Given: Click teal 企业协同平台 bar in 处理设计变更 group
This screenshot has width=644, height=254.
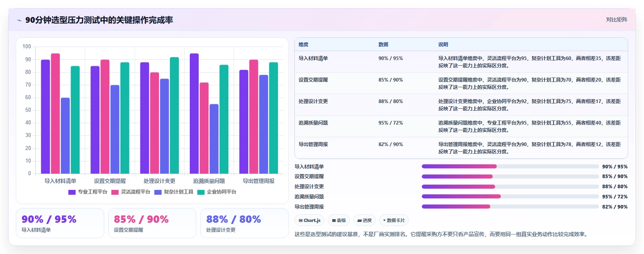Looking at the screenshot, I should click(x=174, y=116).
